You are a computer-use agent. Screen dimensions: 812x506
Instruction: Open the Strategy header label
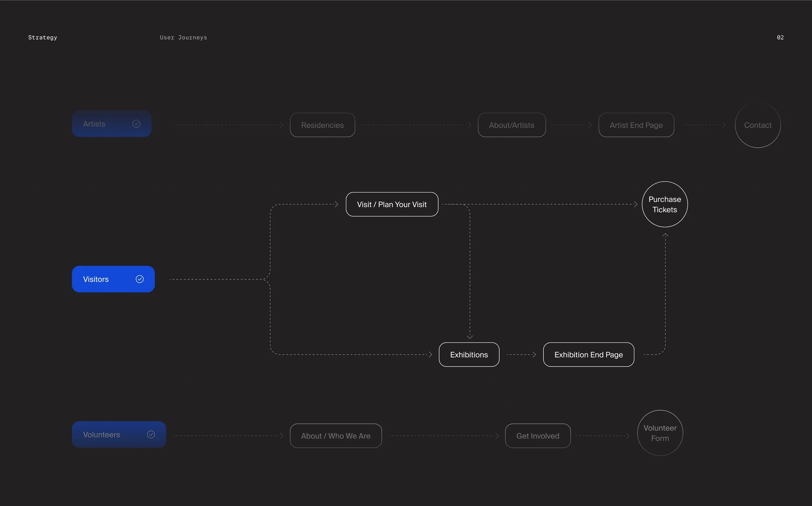[43, 37]
